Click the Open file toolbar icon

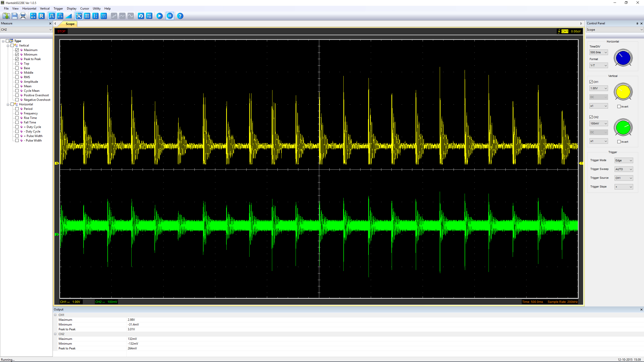(6, 16)
